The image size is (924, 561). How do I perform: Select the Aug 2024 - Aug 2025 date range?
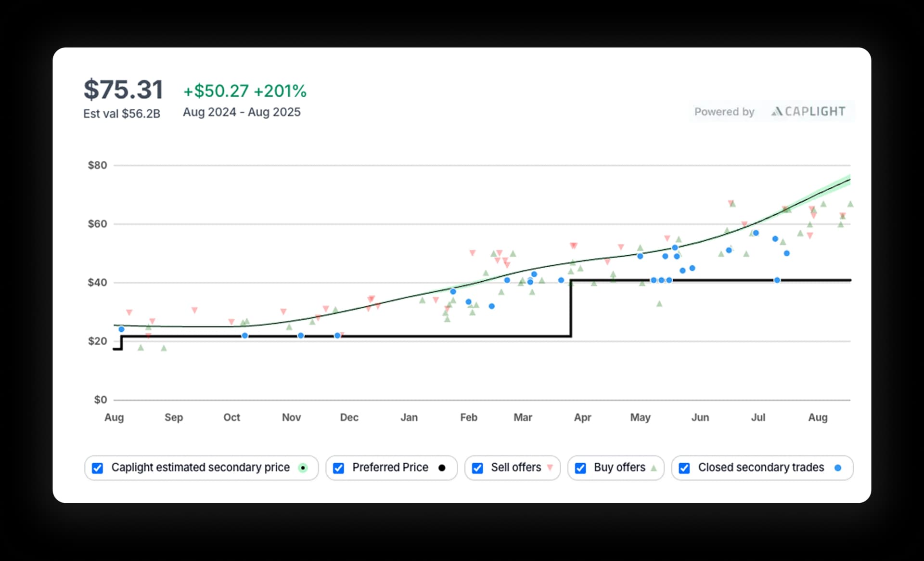(242, 112)
